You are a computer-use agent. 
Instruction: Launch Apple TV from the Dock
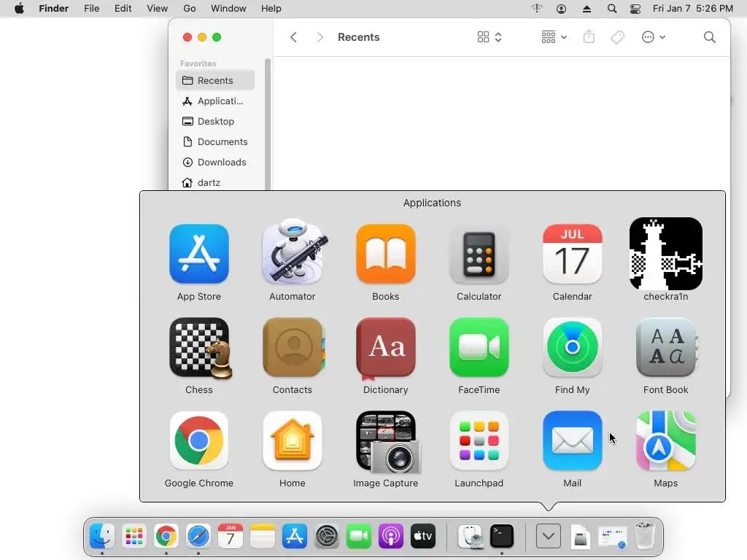point(423,536)
